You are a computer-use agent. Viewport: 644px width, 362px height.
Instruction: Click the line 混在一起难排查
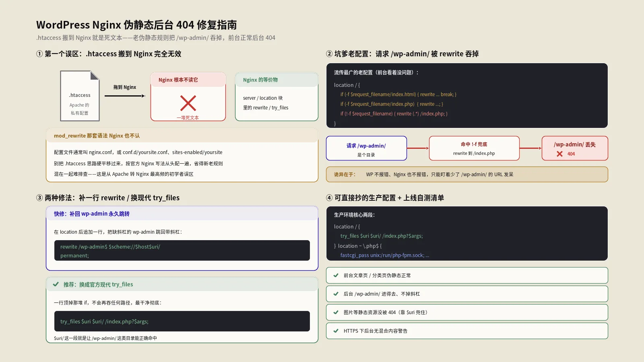tap(124, 174)
